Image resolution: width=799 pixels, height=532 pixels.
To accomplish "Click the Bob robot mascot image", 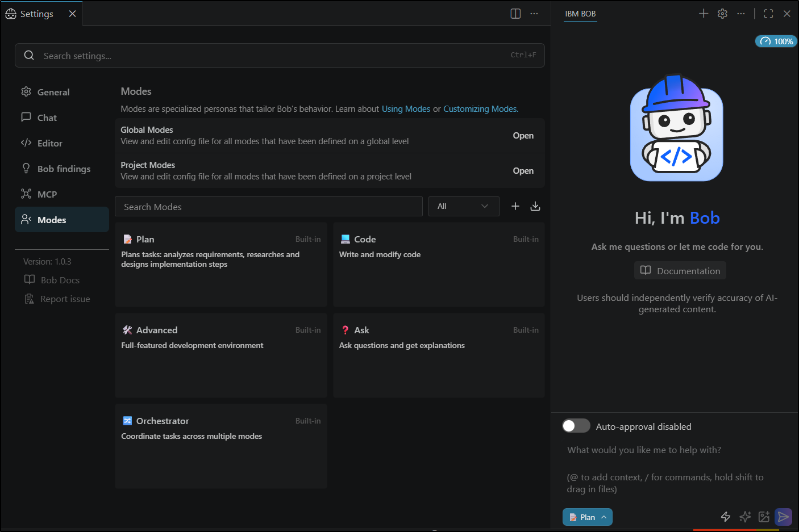I will [677, 128].
